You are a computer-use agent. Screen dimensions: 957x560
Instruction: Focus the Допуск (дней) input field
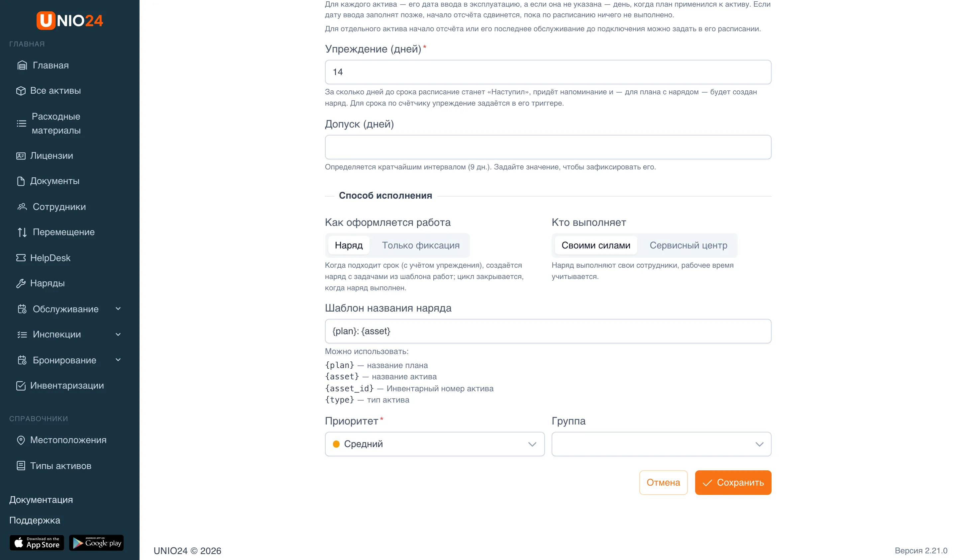pos(548,147)
